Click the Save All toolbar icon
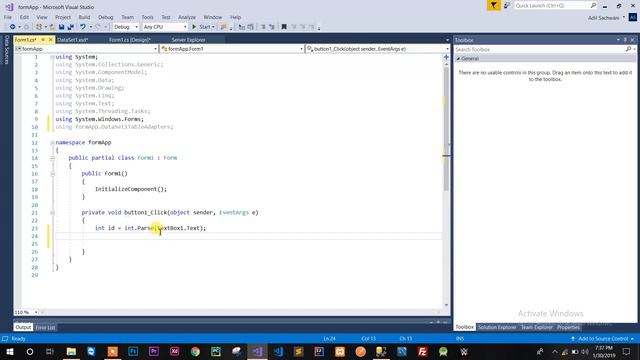 [x=71, y=27]
